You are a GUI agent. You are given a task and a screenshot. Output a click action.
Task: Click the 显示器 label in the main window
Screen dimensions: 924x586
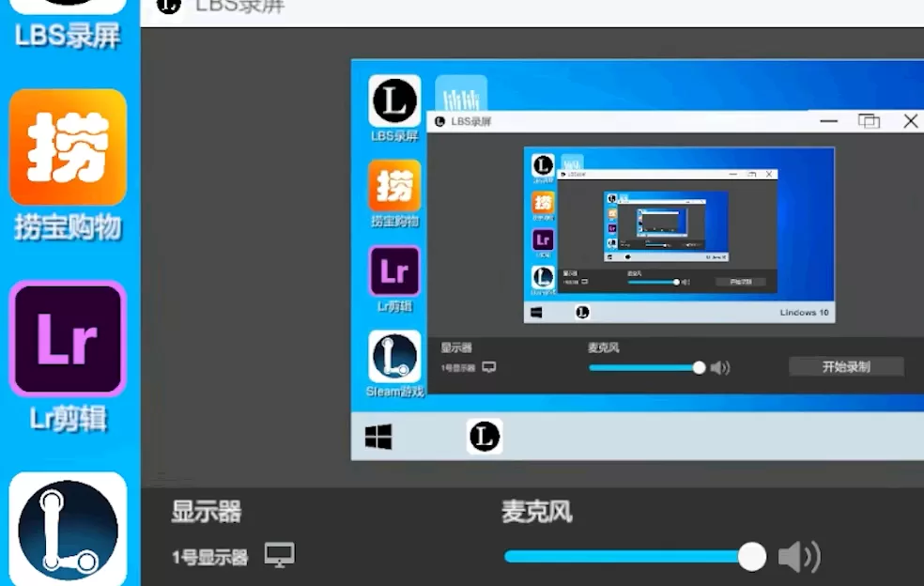point(207,512)
